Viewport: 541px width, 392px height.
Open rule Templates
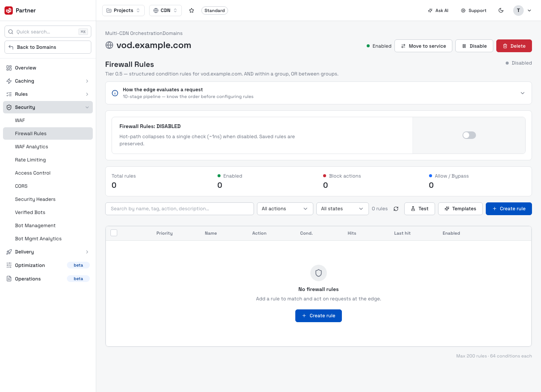point(460,209)
